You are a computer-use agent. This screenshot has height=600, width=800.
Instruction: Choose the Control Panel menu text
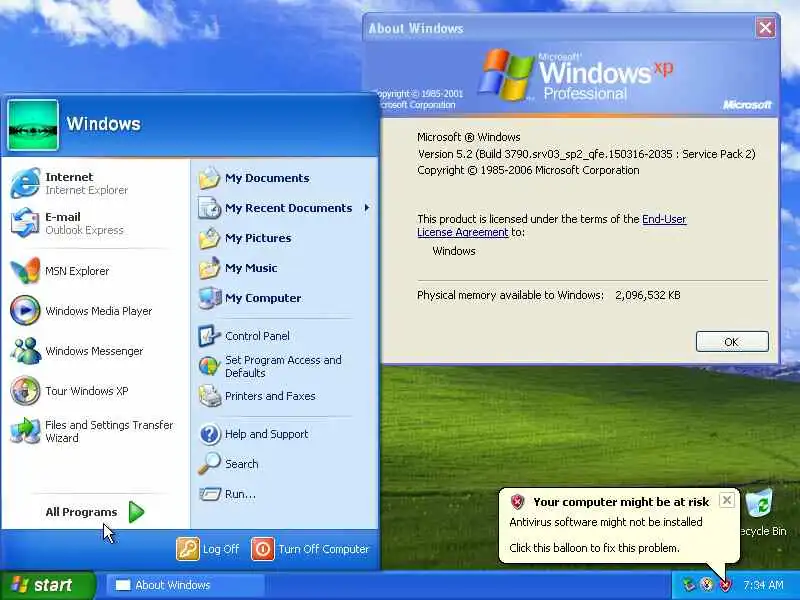(257, 336)
